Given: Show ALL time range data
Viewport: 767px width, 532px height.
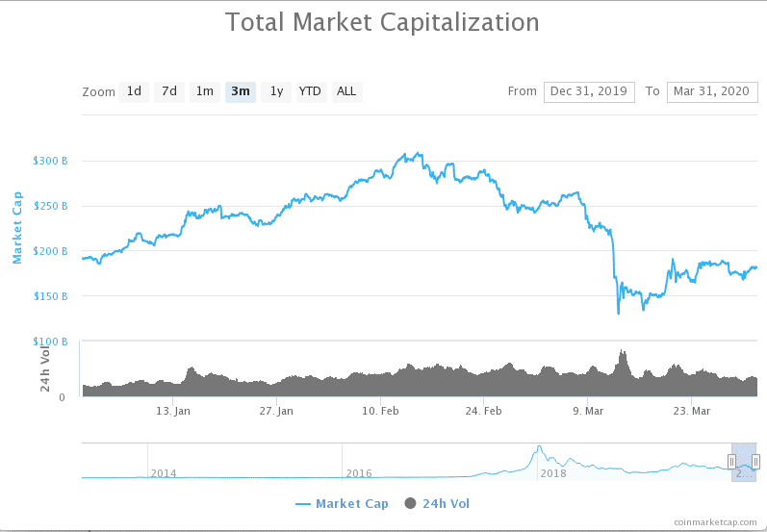Looking at the screenshot, I should point(346,92).
